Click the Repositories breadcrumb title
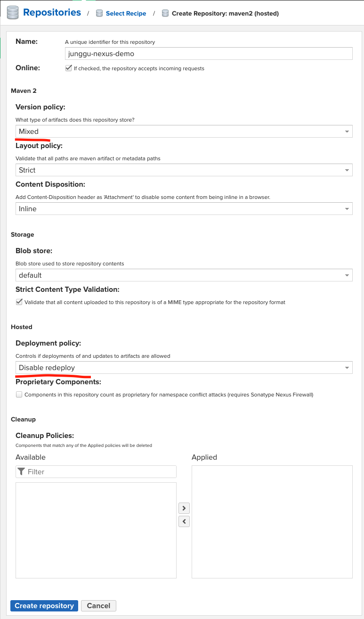This screenshot has width=364, height=619. point(52,13)
